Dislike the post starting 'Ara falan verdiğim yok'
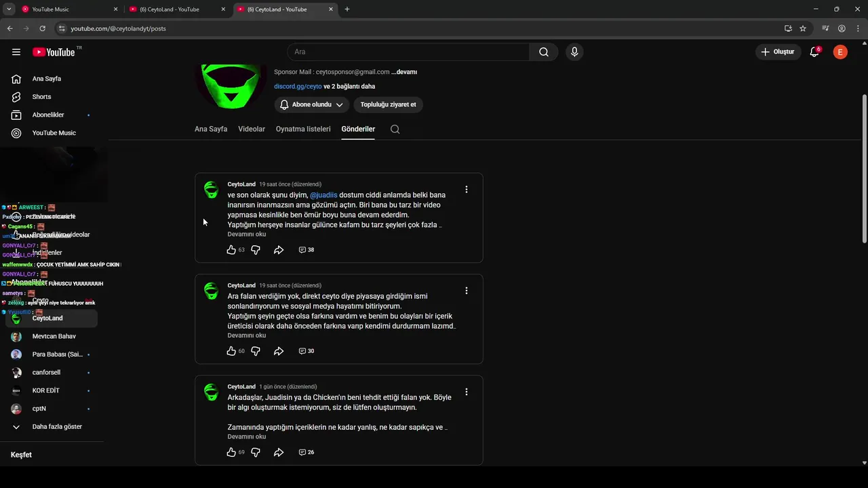Screen dimensions: 868x488 [x=256, y=351]
